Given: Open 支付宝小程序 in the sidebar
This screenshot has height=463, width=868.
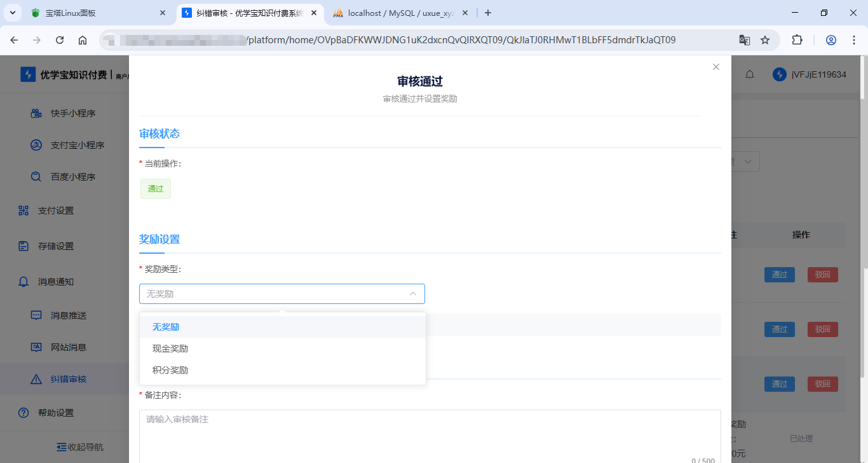Looking at the screenshot, I should coord(77,145).
